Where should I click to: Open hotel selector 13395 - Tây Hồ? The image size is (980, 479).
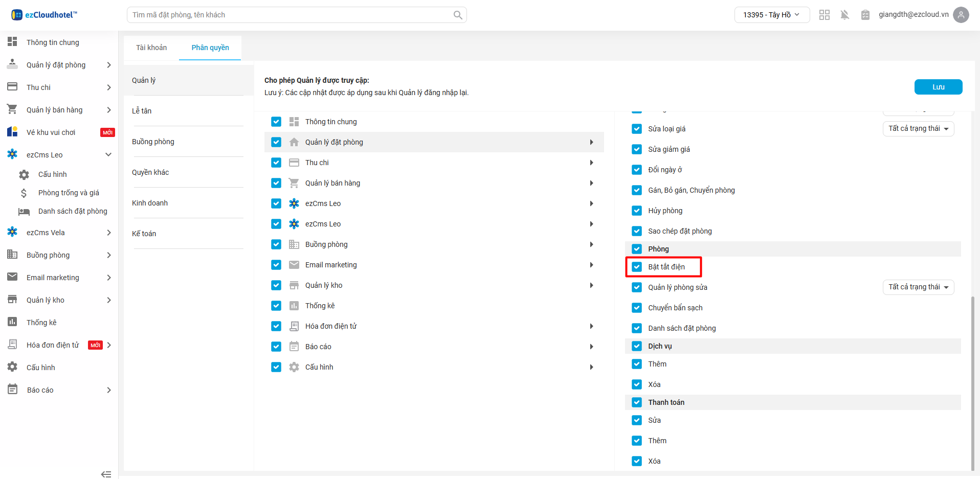point(771,15)
